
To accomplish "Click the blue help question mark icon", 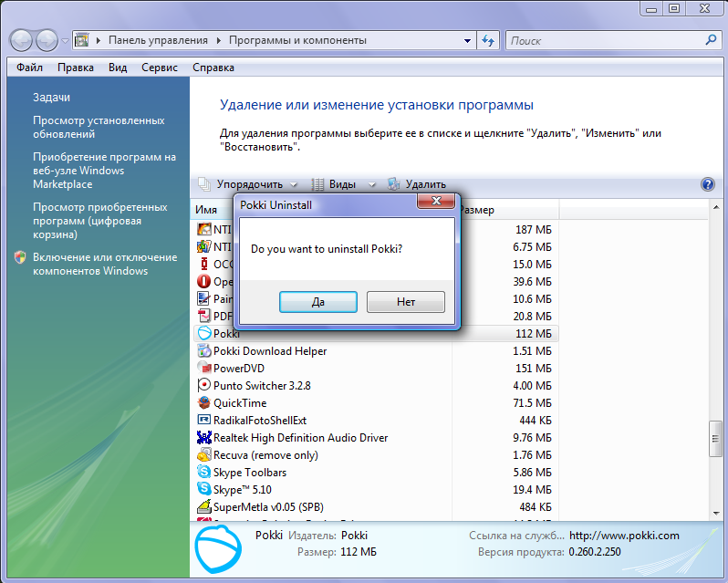I will (708, 184).
